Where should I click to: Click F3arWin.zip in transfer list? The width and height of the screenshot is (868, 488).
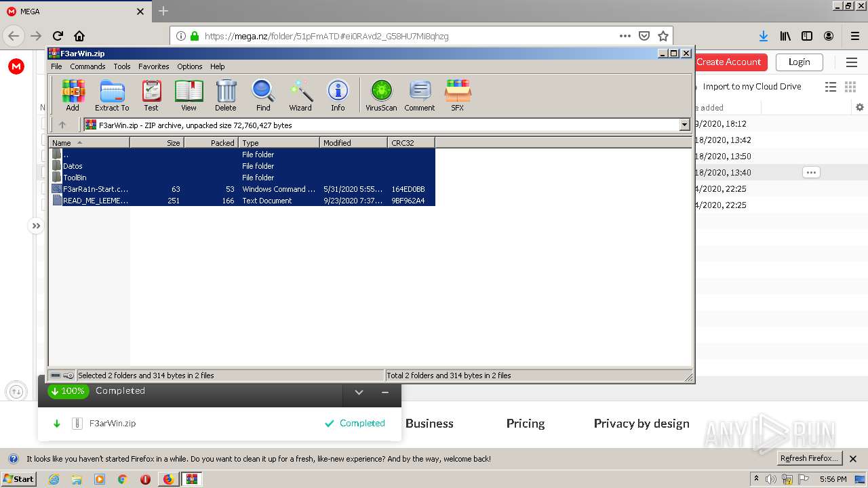click(x=113, y=423)
